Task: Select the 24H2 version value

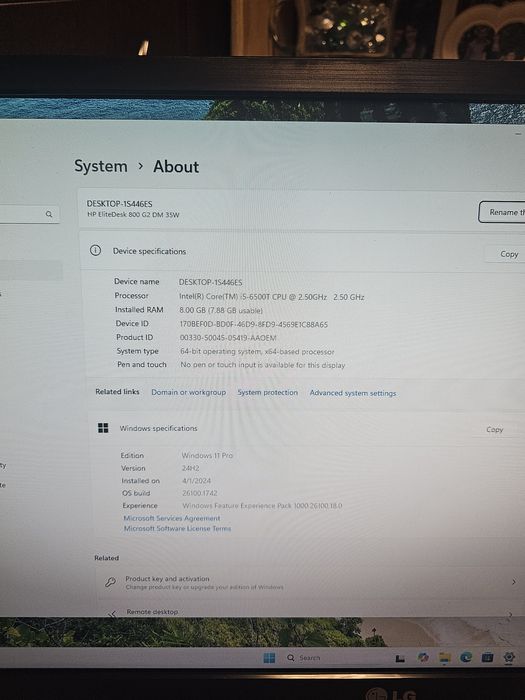Action: (x=191, y=468)
